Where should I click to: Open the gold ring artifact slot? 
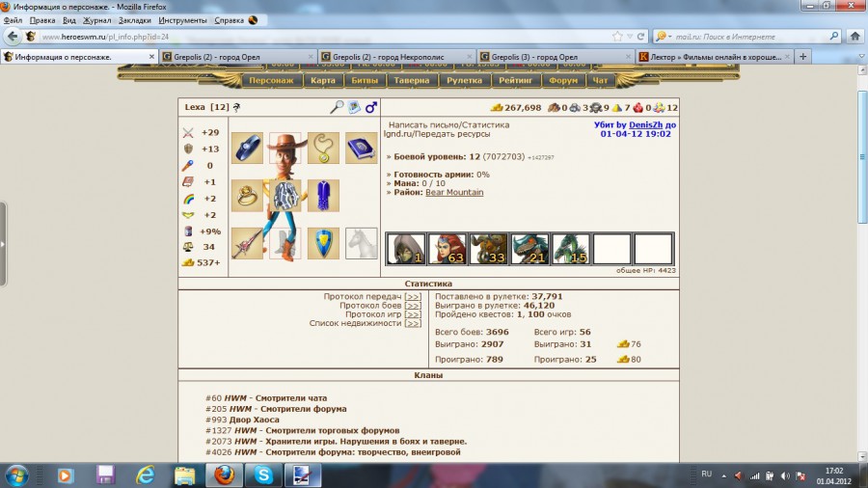coord(247,196)
